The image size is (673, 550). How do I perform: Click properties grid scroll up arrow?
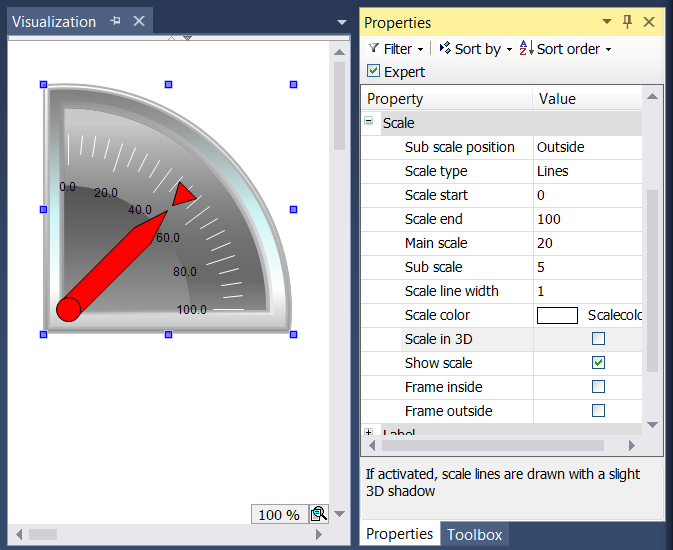click(x=652, y=96)
